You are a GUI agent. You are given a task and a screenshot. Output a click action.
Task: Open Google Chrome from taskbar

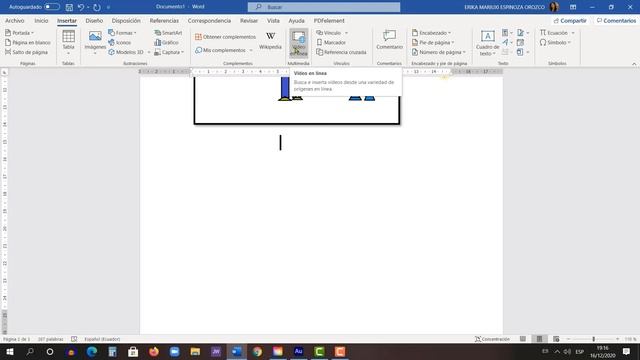pos(257,351)
